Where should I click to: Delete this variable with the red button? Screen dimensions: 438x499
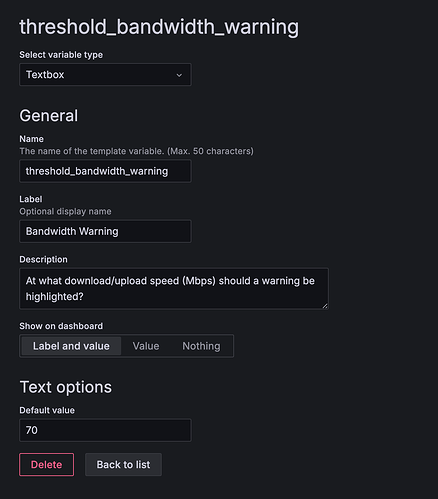(x=47, y=465)
